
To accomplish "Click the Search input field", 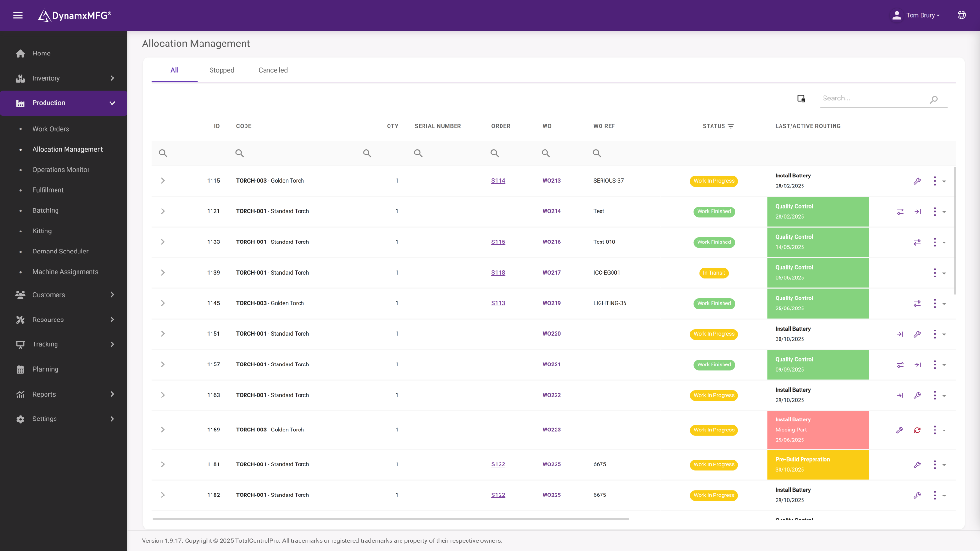I will pyautogui.click(x=874, y=99).
